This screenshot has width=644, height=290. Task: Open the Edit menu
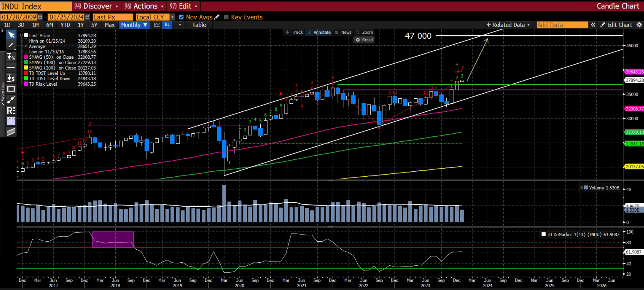(x=184, y=6)
